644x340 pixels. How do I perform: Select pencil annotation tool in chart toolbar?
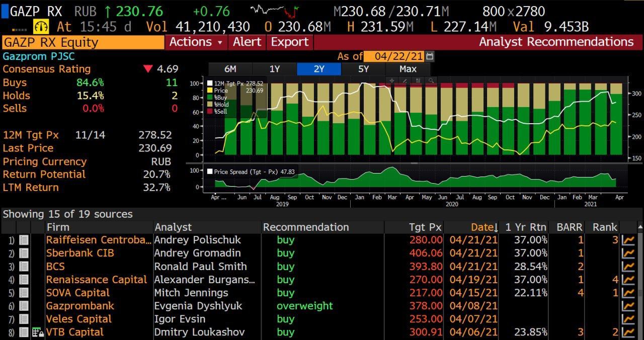coord(406,80)
